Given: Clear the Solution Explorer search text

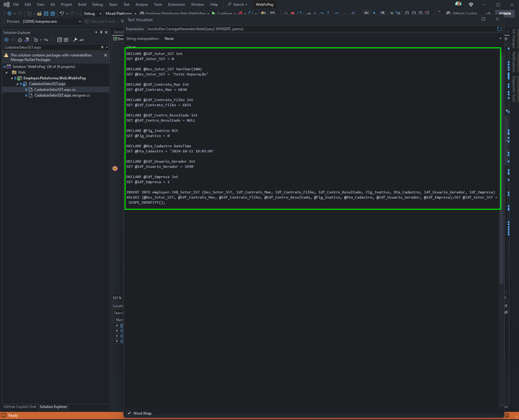Looking at the screenshot, I should pyautogui.click(x=102, y=47).
